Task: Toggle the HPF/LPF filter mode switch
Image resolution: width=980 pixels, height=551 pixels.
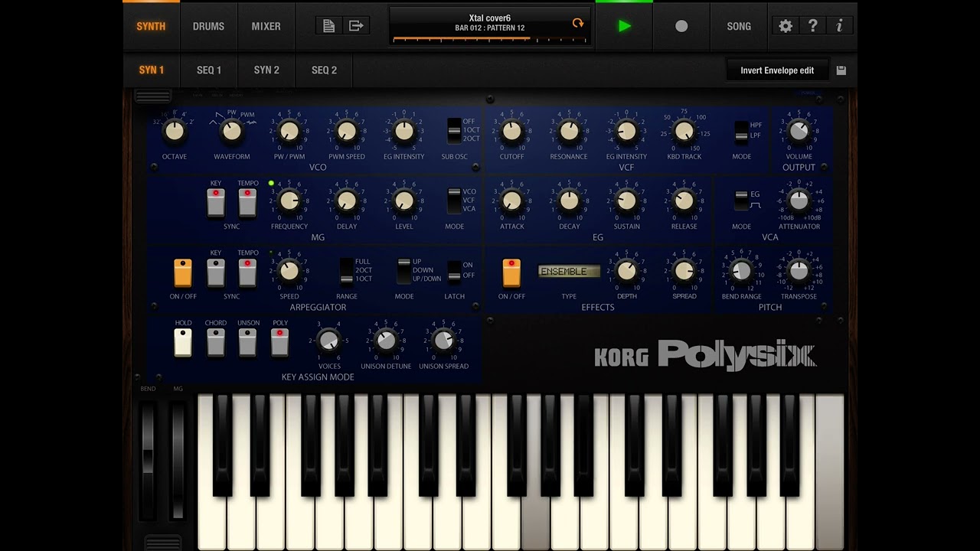Action: [741, 131]
